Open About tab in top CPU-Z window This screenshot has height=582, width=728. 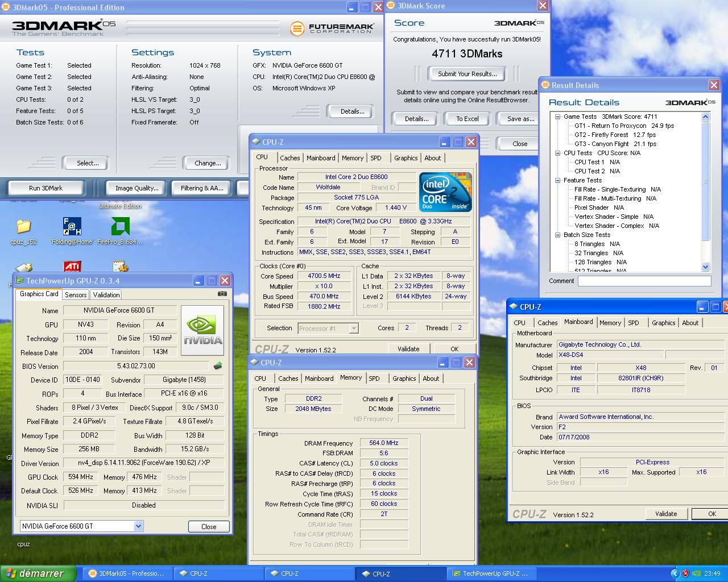click(x=433, y=158)
